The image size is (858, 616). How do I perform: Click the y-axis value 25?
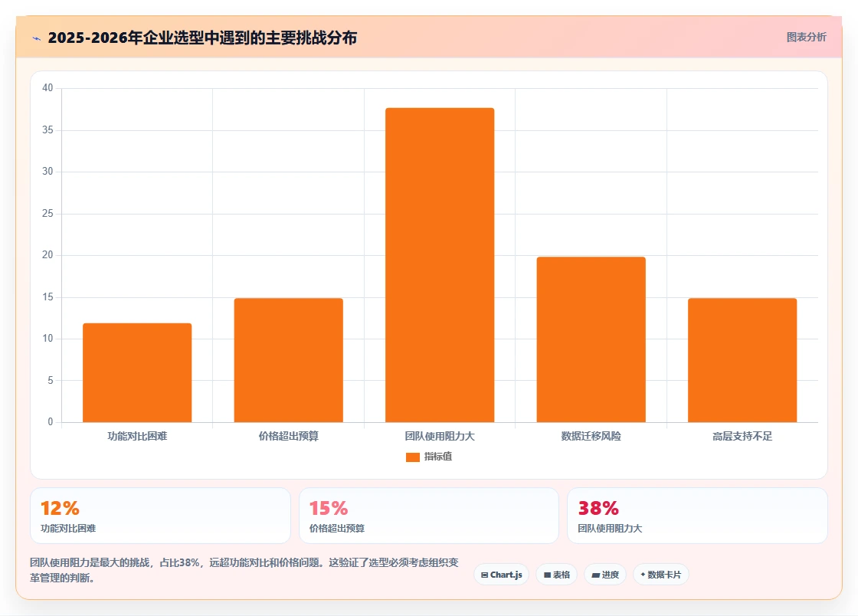click(x=47, y=213)
